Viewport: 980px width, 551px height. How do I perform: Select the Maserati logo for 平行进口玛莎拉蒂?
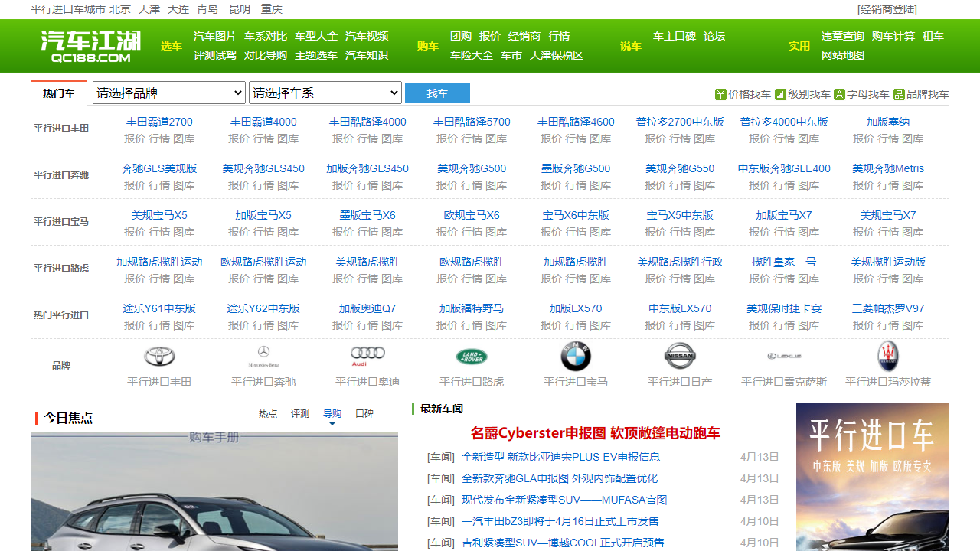(888, 357)
